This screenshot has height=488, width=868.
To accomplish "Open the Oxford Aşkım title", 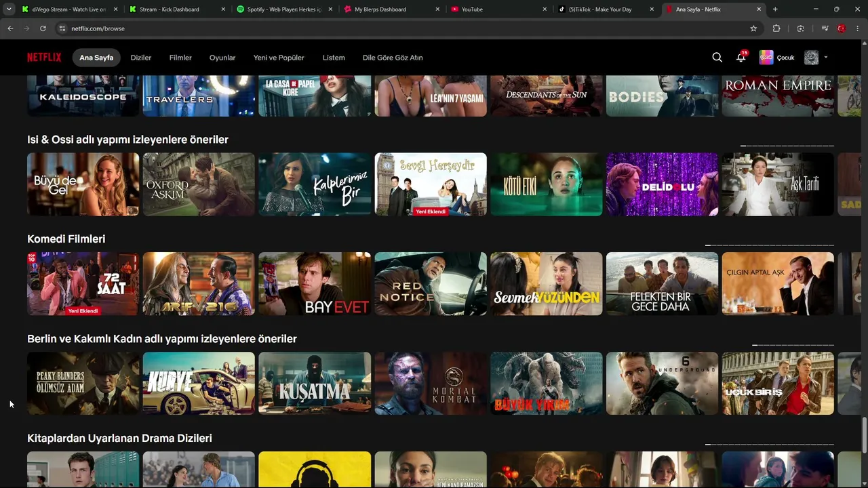I will [x=199, y=184].
